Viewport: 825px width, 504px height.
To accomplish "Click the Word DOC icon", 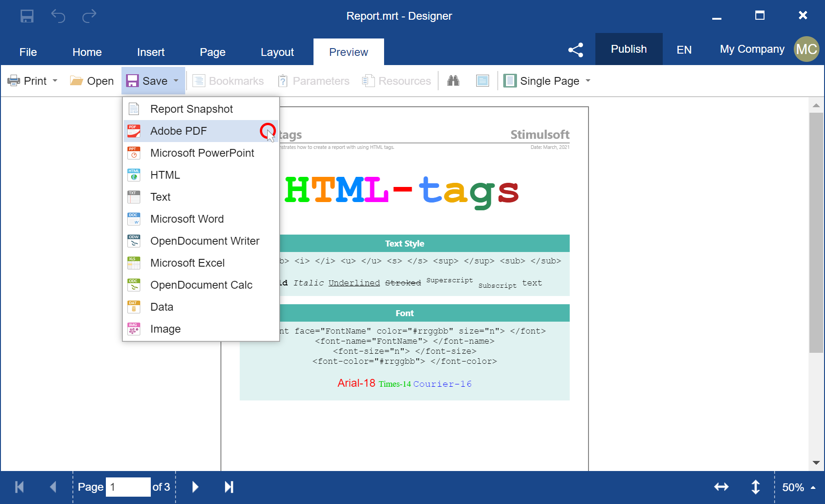I will [x=134, y=219].
